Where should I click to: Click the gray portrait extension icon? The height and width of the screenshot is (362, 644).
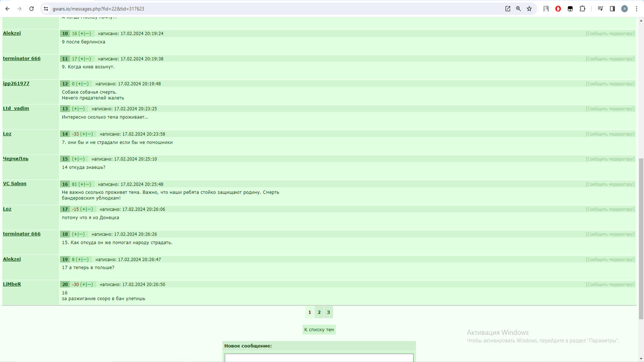pos(546,9)
